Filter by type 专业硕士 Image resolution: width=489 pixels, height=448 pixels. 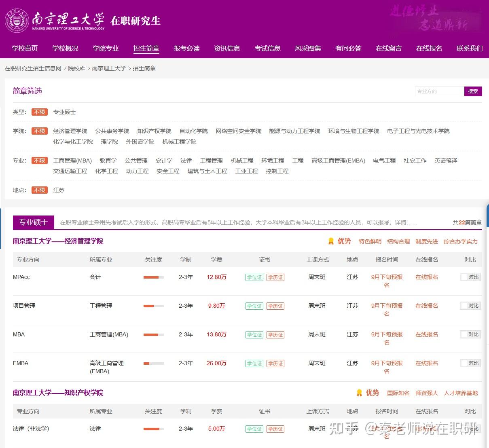[65, 112]
